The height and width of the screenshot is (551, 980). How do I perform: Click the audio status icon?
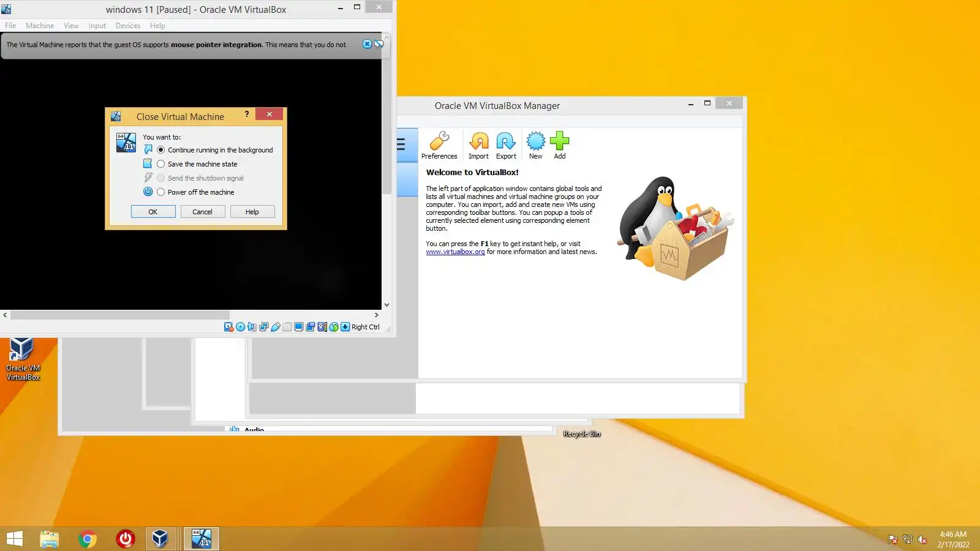coord(252,327)
